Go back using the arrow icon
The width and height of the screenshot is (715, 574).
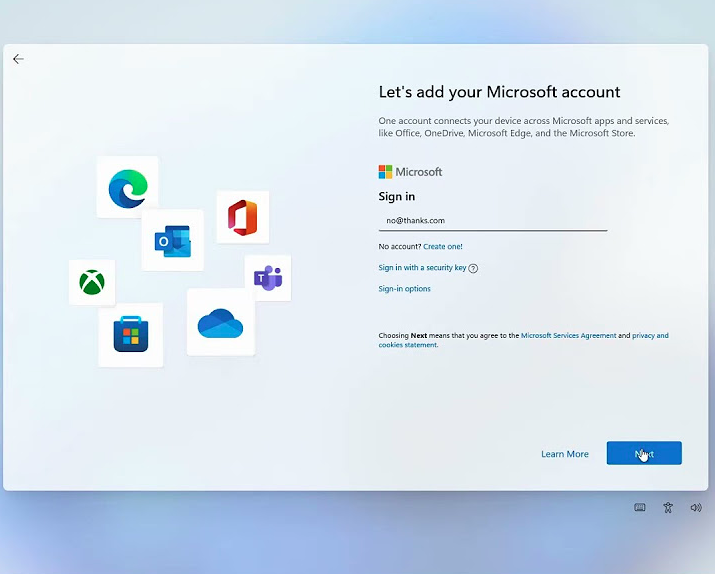click(x=18, y=59)
